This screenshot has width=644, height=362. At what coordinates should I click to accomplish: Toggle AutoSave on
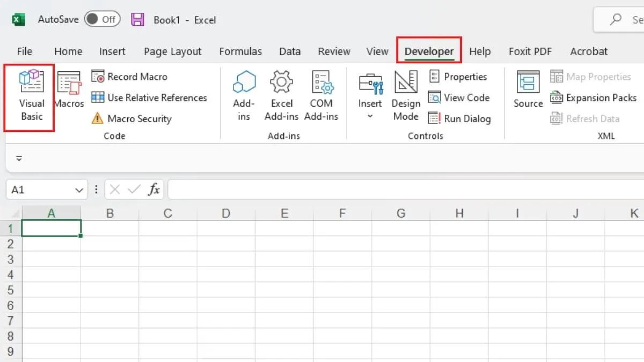pos(102,18)
